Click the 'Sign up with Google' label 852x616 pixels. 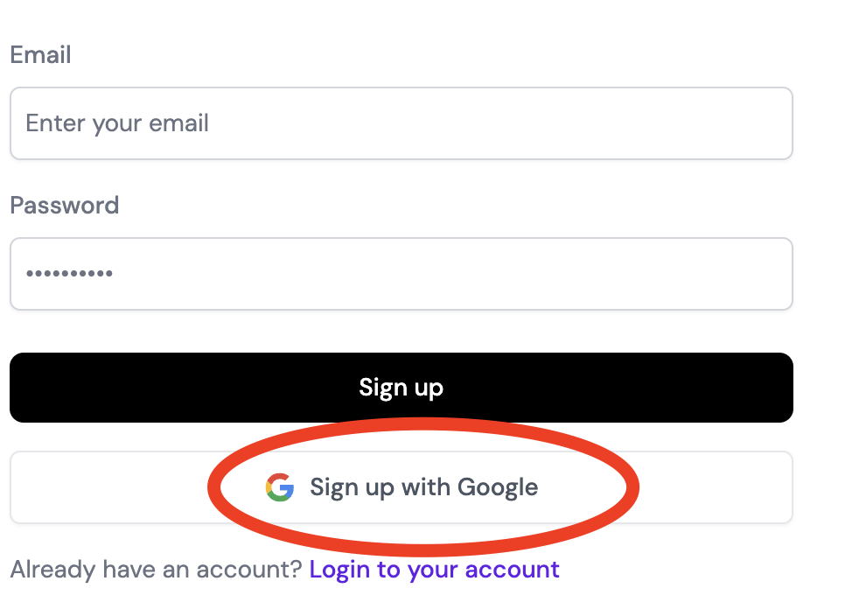point(423,487)
